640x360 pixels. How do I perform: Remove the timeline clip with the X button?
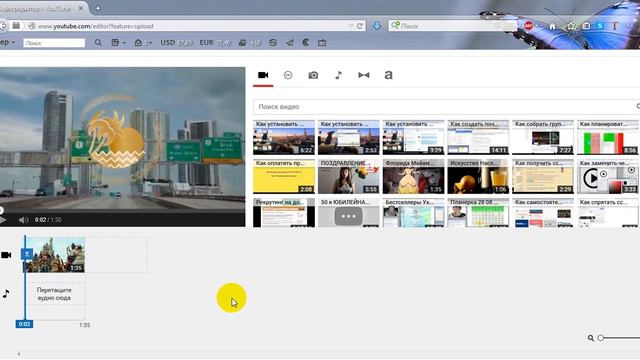coord(27,254)
